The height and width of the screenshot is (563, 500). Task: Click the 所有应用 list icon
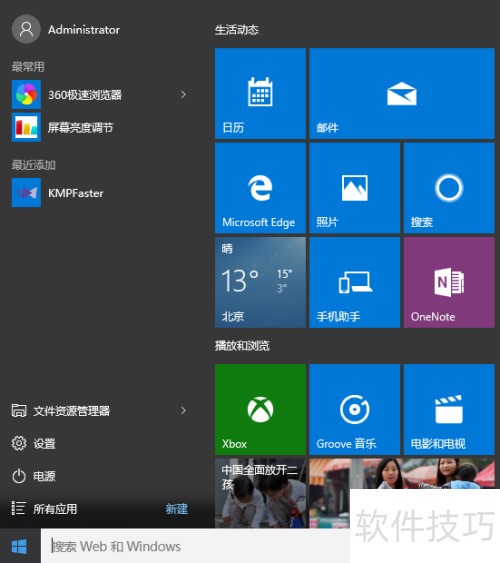point(19,508)
